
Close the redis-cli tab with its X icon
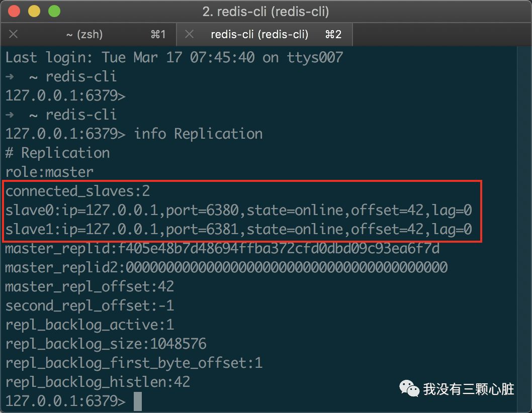click(x=189, y=34)
